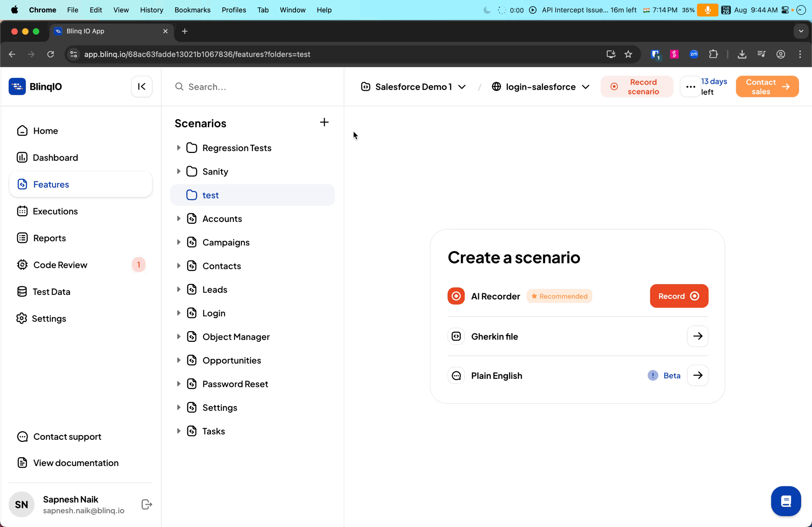Open the login-salesforce environment dropdown
Viewport: 812px width, 527px height.
coord(540,86)
